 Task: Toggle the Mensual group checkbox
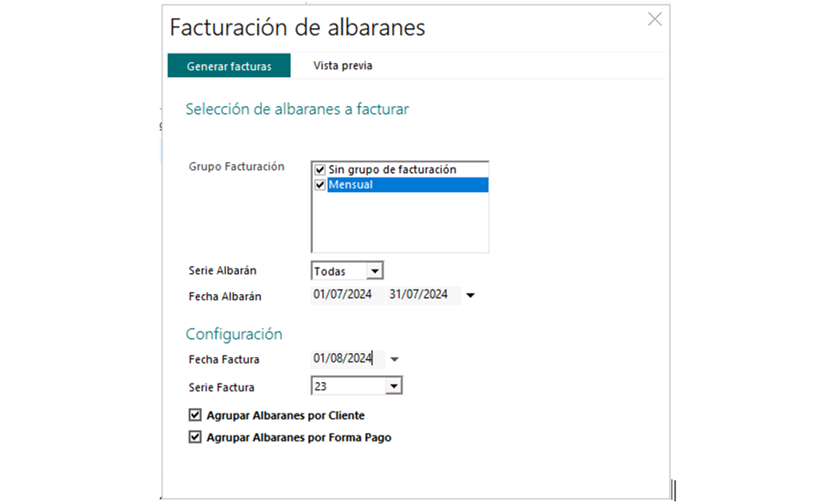320,184
